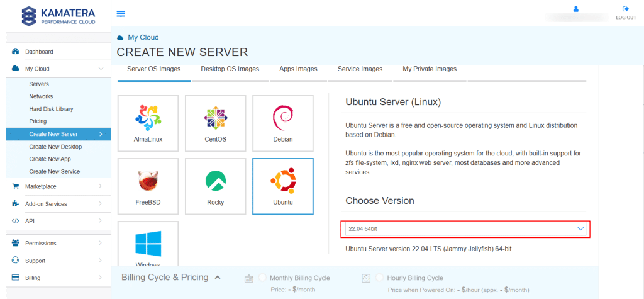The width and height of the screenshot is (644, 299).
Task: Open the user profile icon
Action: point(576,9)
